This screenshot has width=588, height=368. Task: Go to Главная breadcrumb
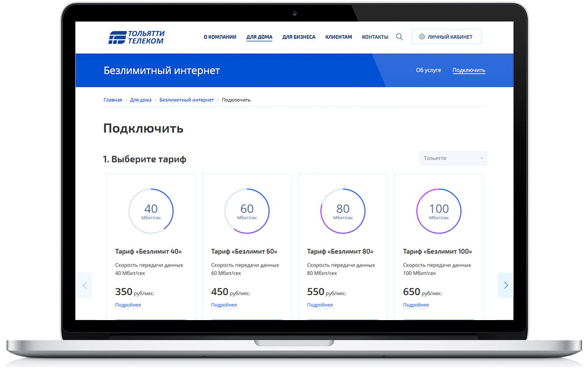113,100
